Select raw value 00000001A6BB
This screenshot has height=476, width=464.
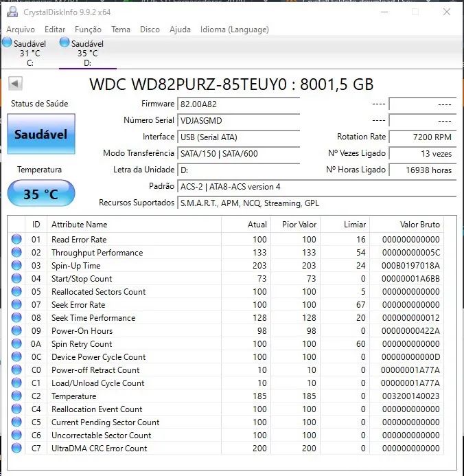410,279
